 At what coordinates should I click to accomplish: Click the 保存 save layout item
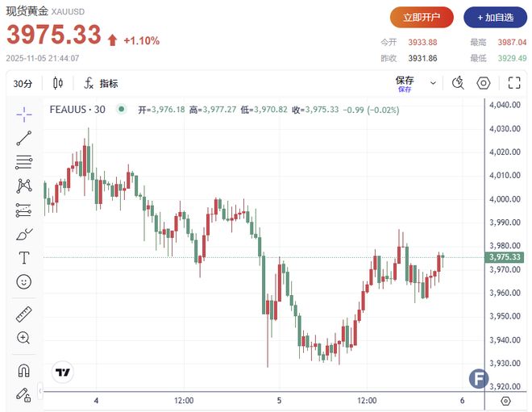point(404,83)
